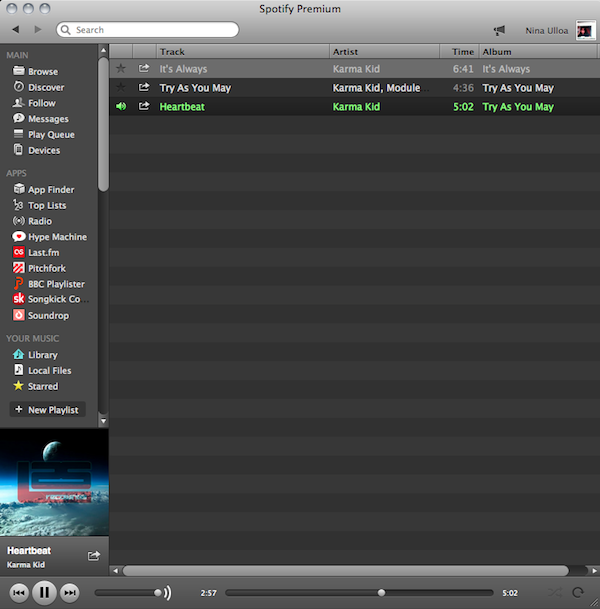Click into the Search field
The width and height of the screenshot is (600, 609).
[x=147, y=30]
